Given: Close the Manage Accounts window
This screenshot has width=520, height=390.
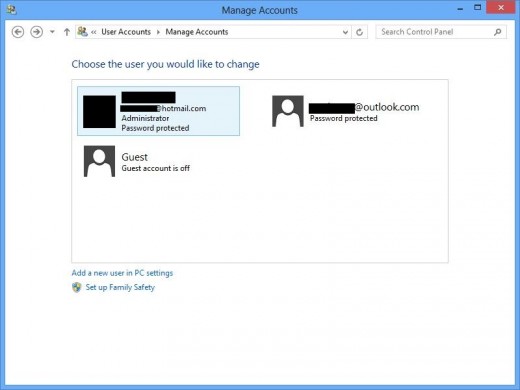Looking at the screenshot, I should click(x=501, y=8).
